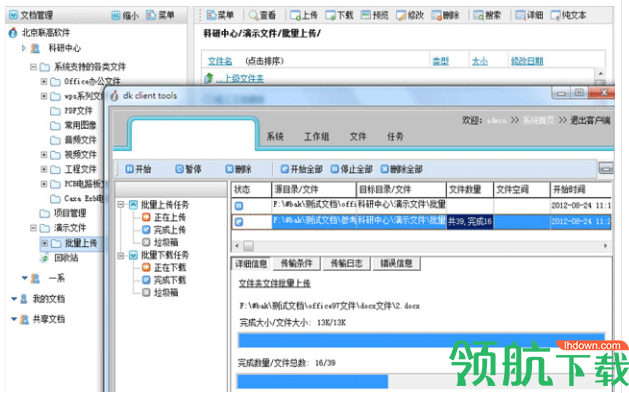Sort files by 类型 column link

click(440, 61)
